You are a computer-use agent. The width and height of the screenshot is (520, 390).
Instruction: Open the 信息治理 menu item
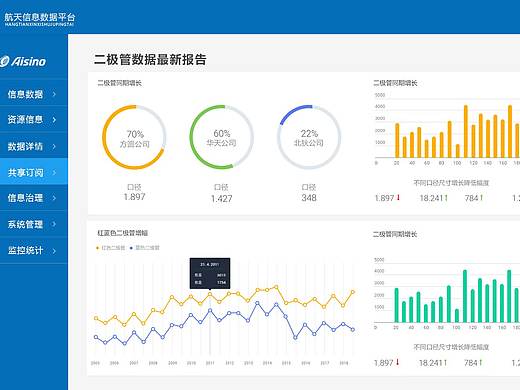(34, 198)
